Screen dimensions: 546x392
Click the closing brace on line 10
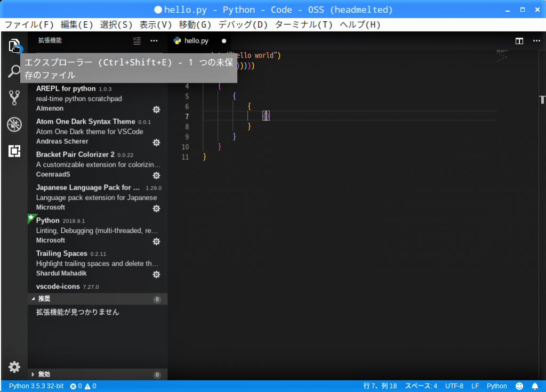(219, 147)
